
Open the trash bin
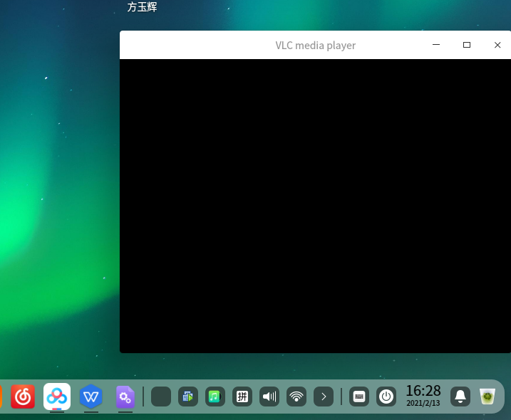point(487,397)
